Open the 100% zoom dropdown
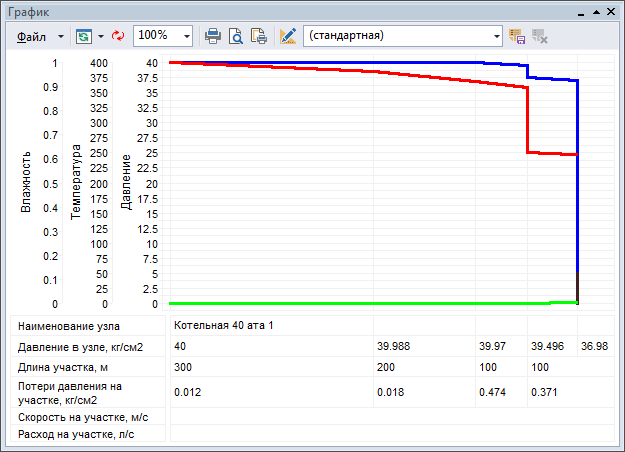This screenshot has width=625, height=452. coord(187,35)
